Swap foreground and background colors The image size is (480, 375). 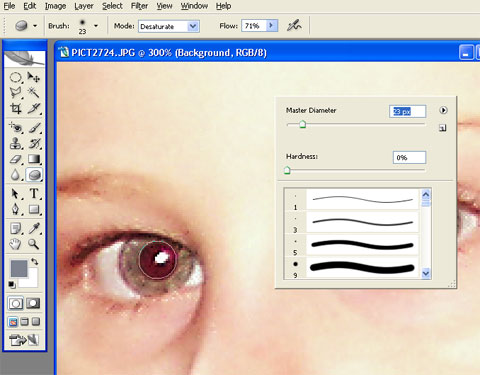(x=35, y=262)
